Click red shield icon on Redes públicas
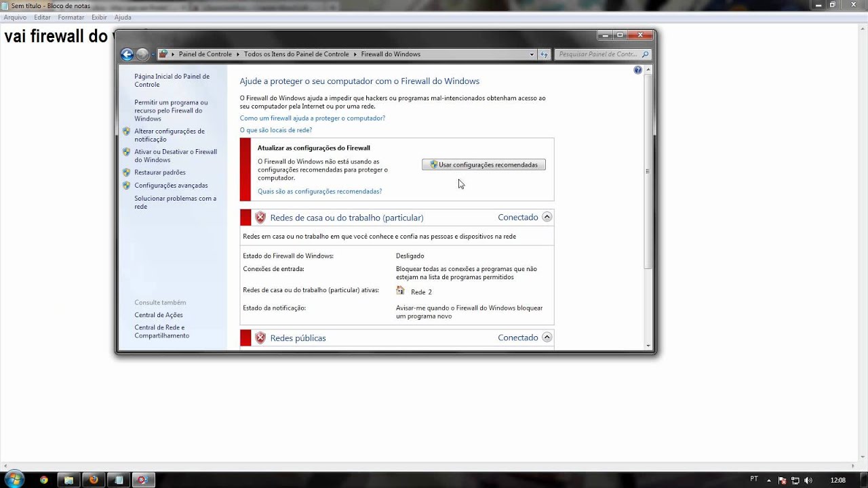868x488 pixels. tap(260, 338)
